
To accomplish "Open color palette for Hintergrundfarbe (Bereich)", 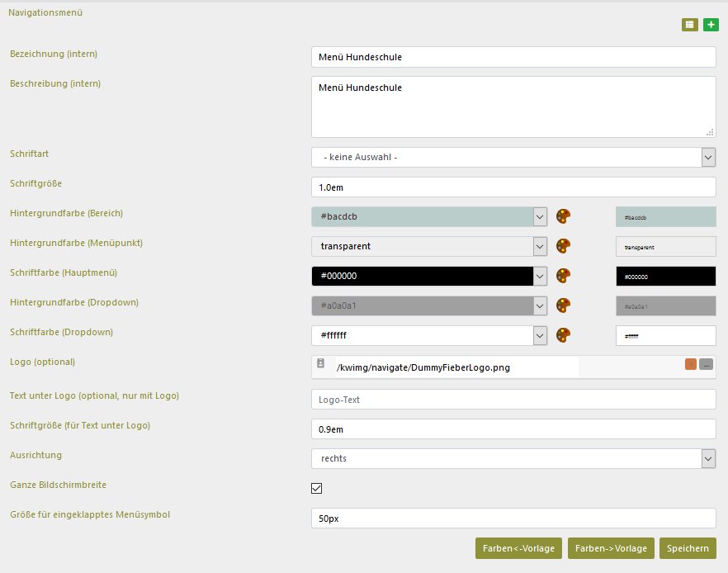I will 564,217.
